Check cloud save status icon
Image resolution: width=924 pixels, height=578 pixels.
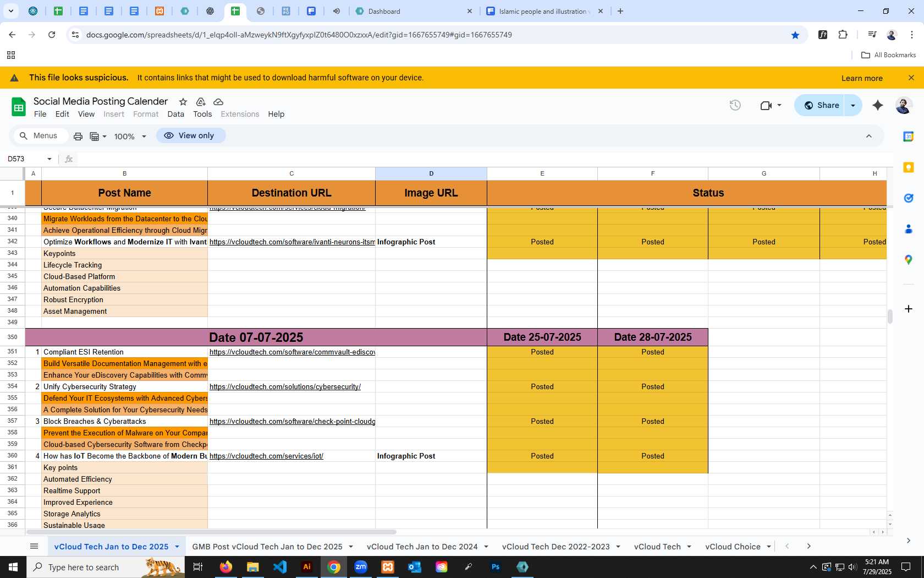(x=218, y=102)
